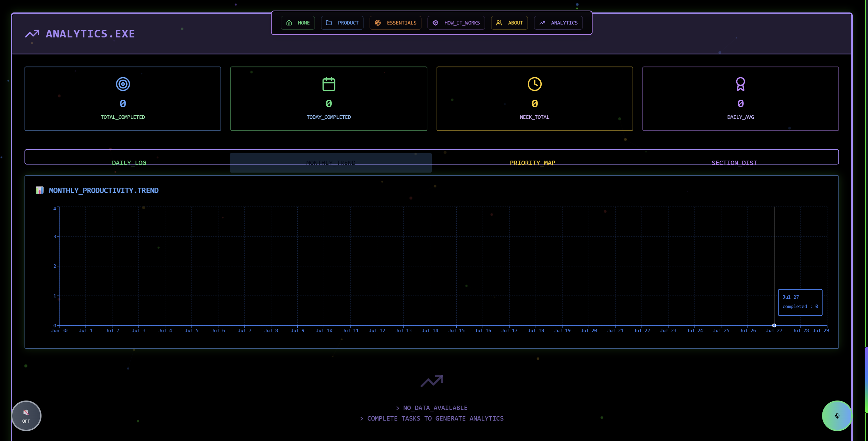The height and width of the screenshot is (441, 868).
Task: Click the calendar icon in TODAY_COMPLETED card
Action: coord(329,84)
